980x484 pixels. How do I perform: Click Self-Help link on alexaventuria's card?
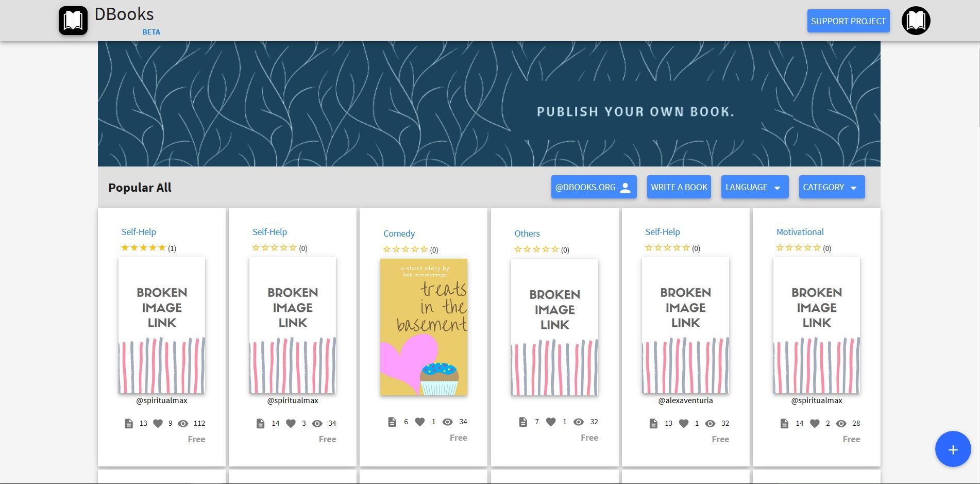tap(663, 232)
